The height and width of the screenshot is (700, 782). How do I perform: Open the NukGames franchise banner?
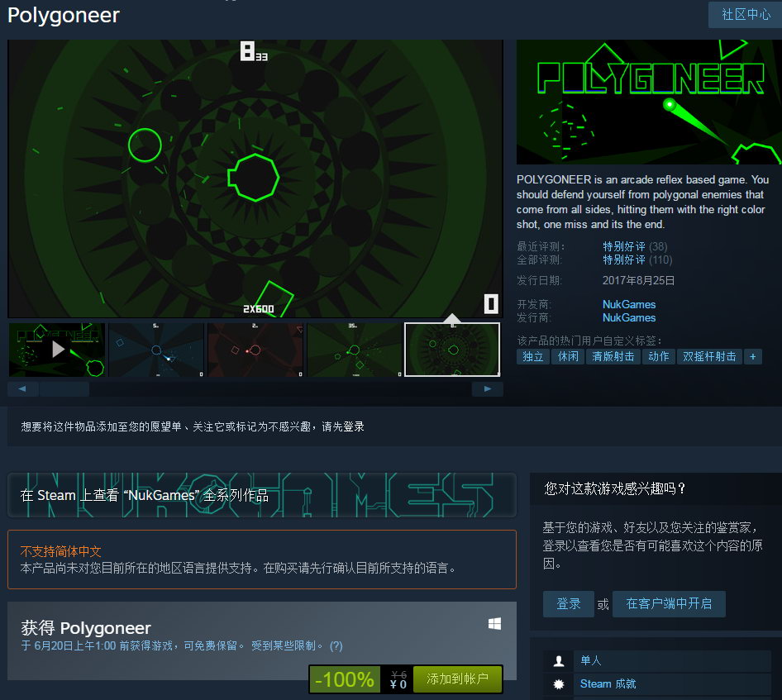[262, 495]
